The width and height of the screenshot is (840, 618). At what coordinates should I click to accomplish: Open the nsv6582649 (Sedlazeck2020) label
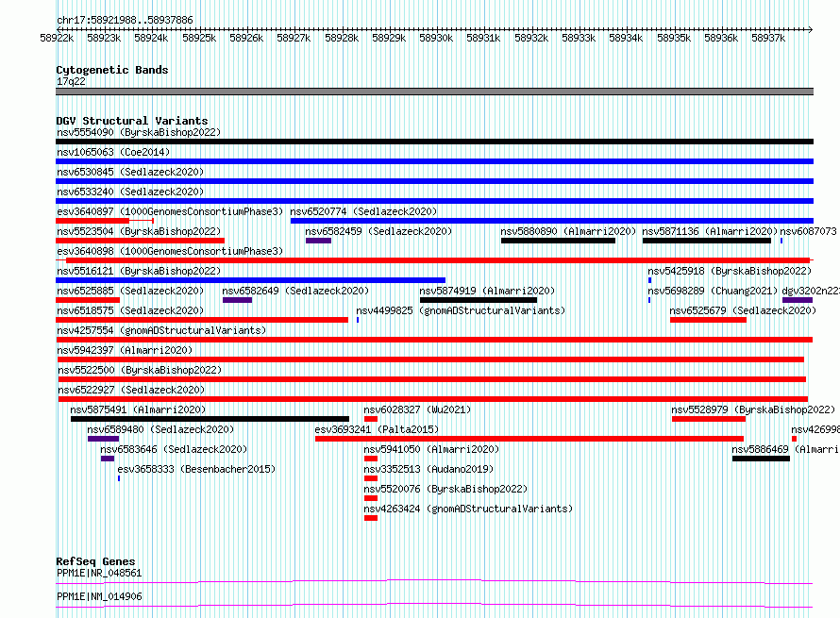pos(295,291)
